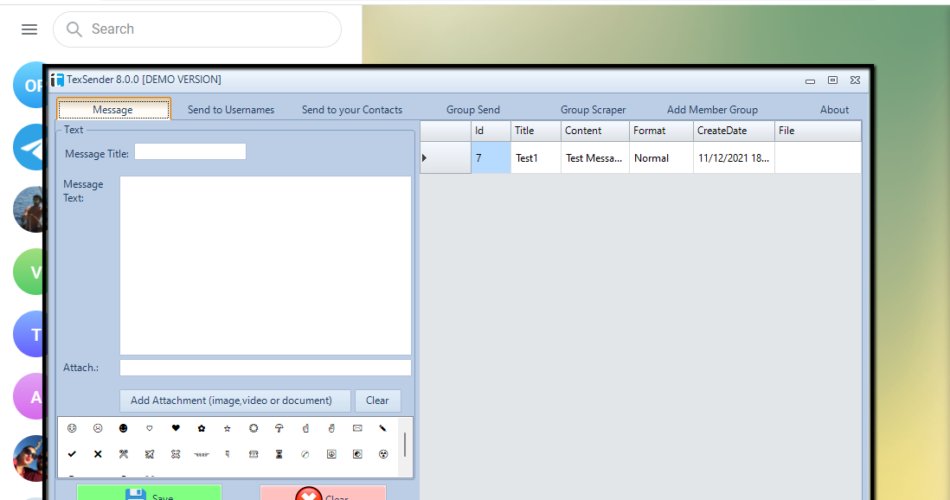The image size is (950, 500).
Task: Open the Group Scraper tab
Action: [x=593, y=110]
